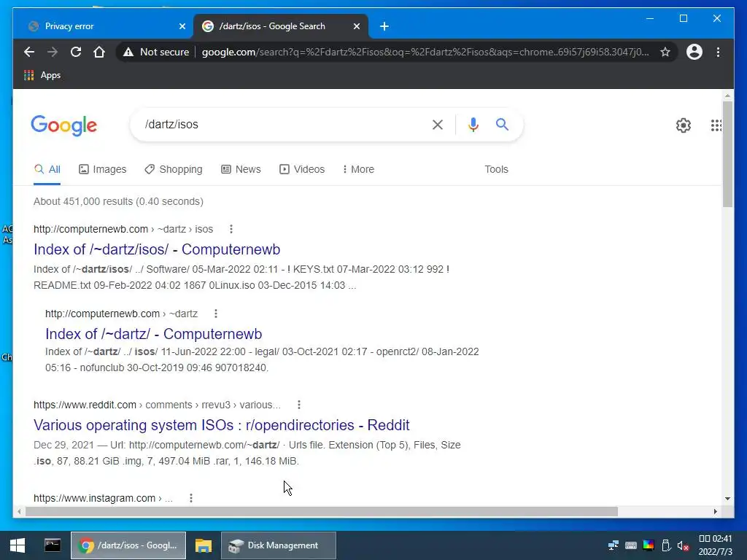Open a new Chrome tab

tap(384, 26)
